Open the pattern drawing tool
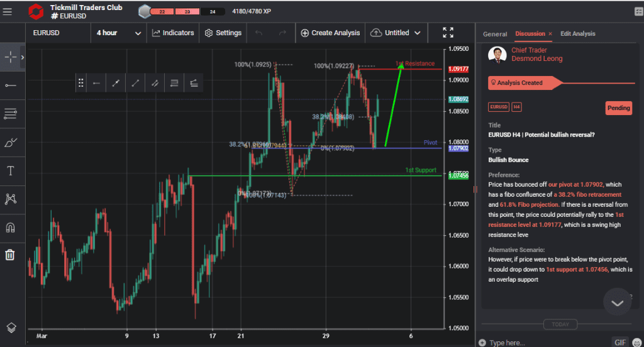 [10, 199]
